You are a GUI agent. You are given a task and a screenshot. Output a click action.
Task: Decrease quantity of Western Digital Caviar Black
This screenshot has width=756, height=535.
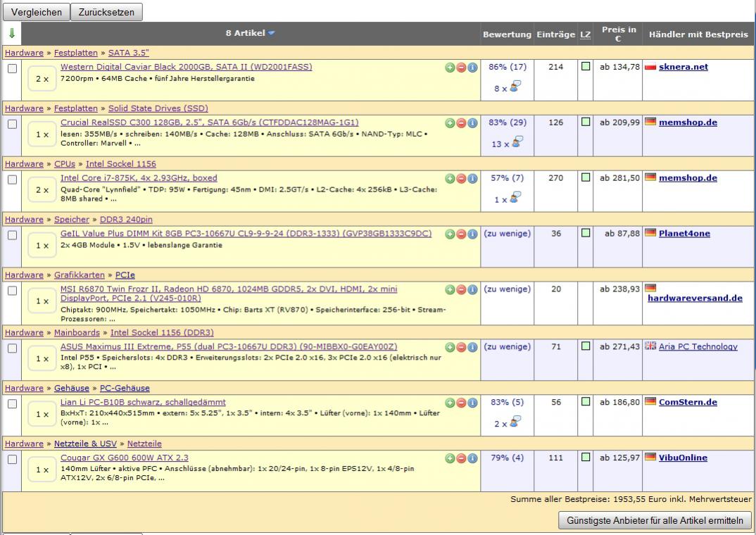461,68
